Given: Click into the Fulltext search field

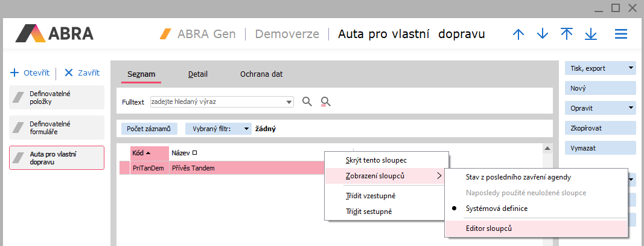Looking at the screenshot, I should coord(217,102).
